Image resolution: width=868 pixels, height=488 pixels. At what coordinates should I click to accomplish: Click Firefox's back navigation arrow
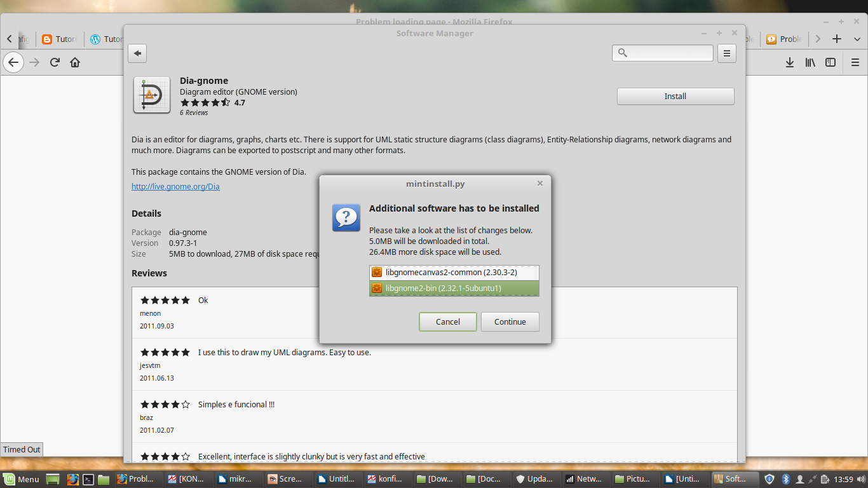click(13, 62)
